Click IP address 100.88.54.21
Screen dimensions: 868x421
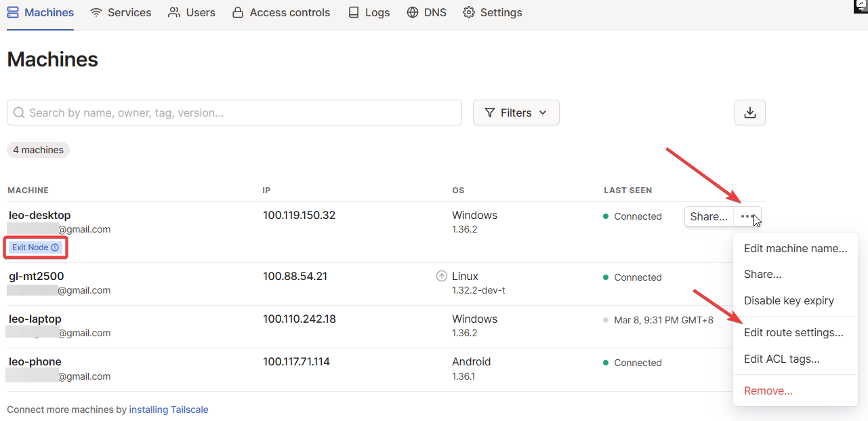coord(295,277)
